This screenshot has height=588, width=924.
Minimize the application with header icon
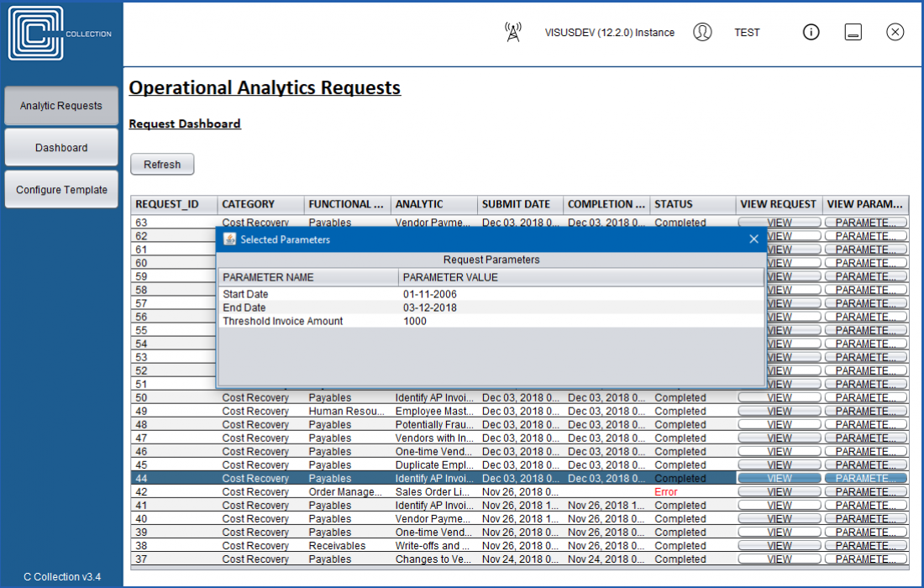coord(853,32)
